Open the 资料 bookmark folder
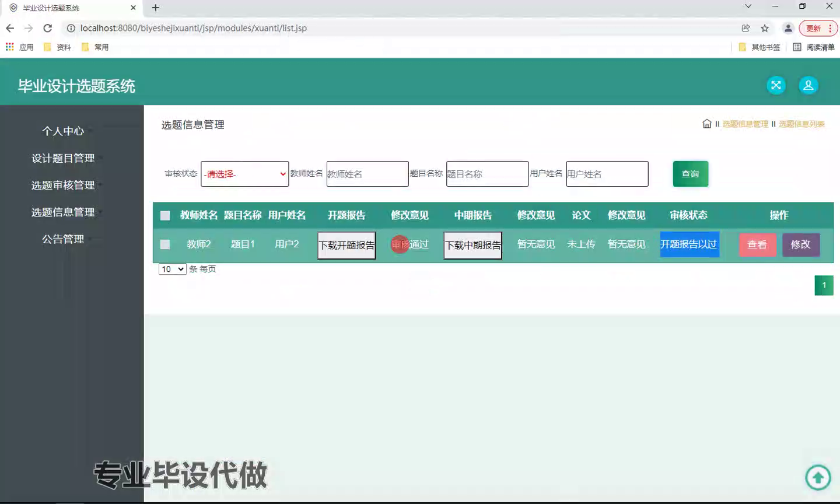The image size is (840, 504). (x=57, y=47)
